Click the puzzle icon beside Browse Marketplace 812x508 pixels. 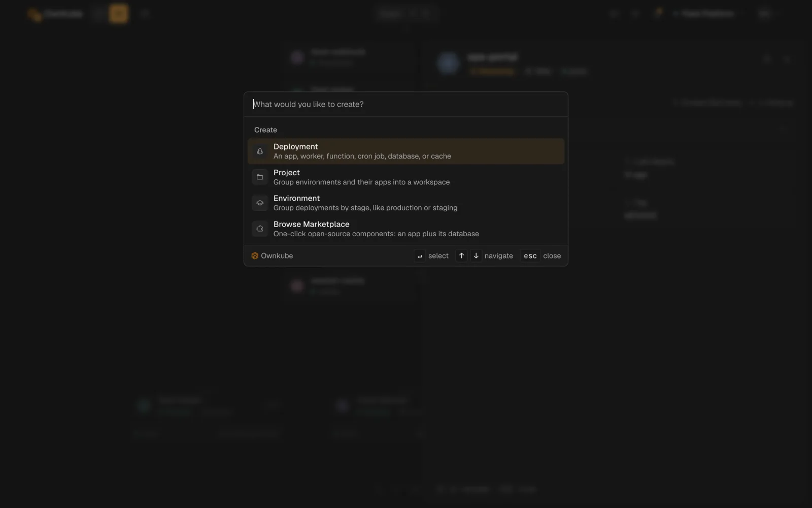coord(260,229)
